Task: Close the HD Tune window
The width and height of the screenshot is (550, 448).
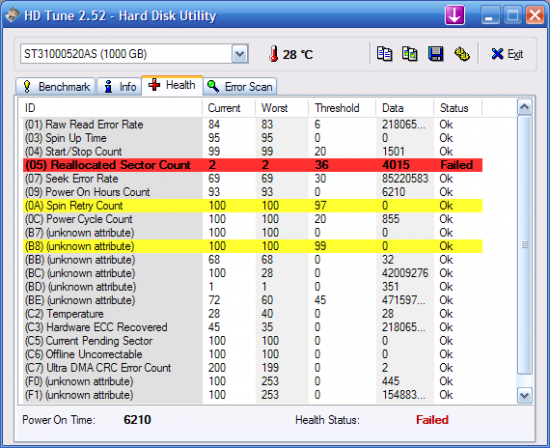Action: 535,15
